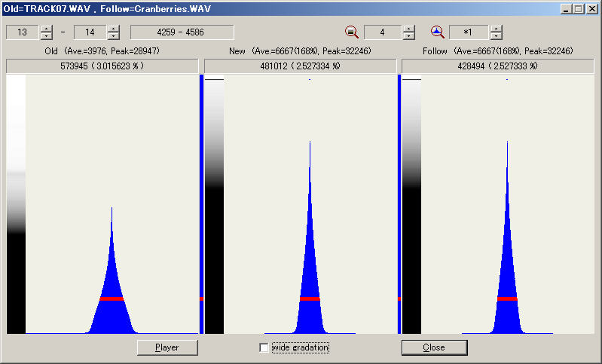Click the red marker on the Follow histogram
The image size is (602, 364).
pos(507,298)
